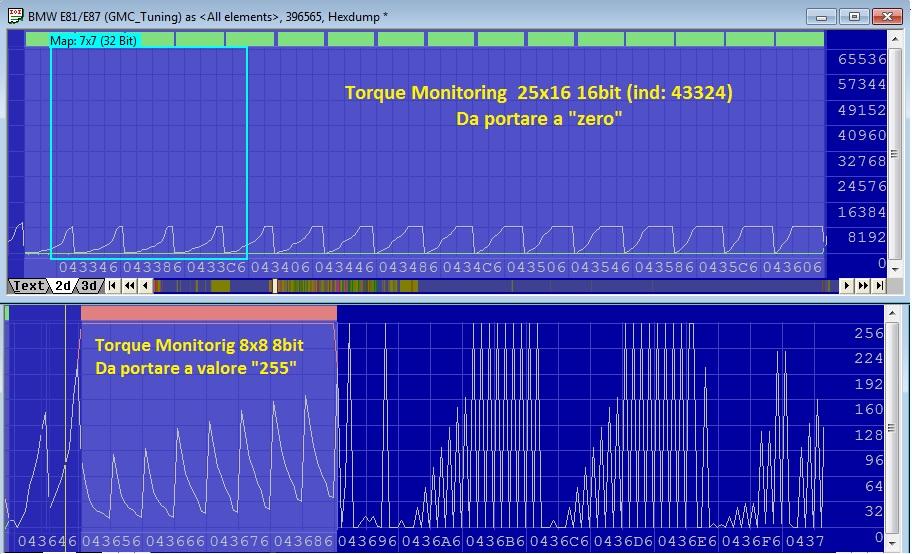The width and height of the screenshot is (912, 554).
Task: Click lower pane address 043686
Action: (303, 542)
